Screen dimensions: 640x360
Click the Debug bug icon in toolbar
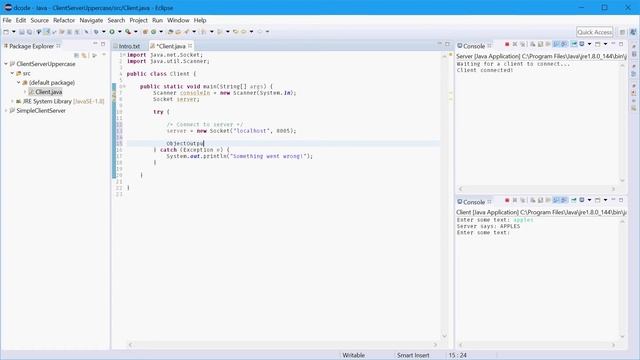tap(96, 31)
